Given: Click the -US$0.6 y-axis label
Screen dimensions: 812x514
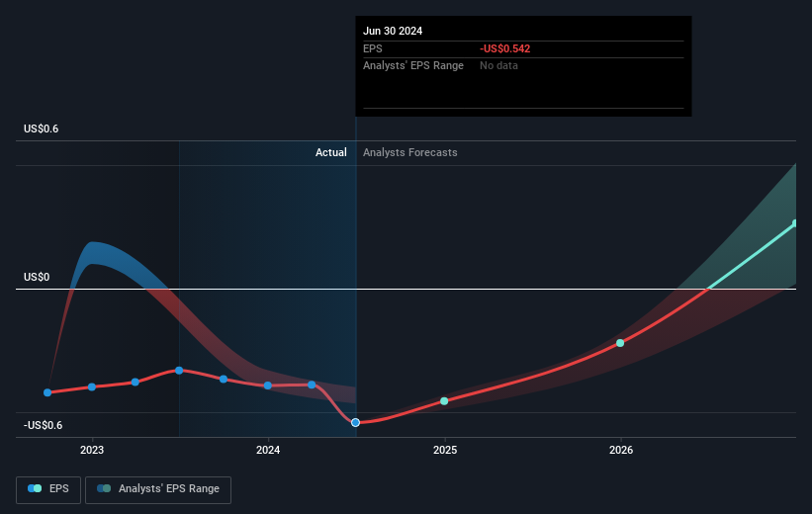Looking at the screenshot, I should tap(43, 425).
